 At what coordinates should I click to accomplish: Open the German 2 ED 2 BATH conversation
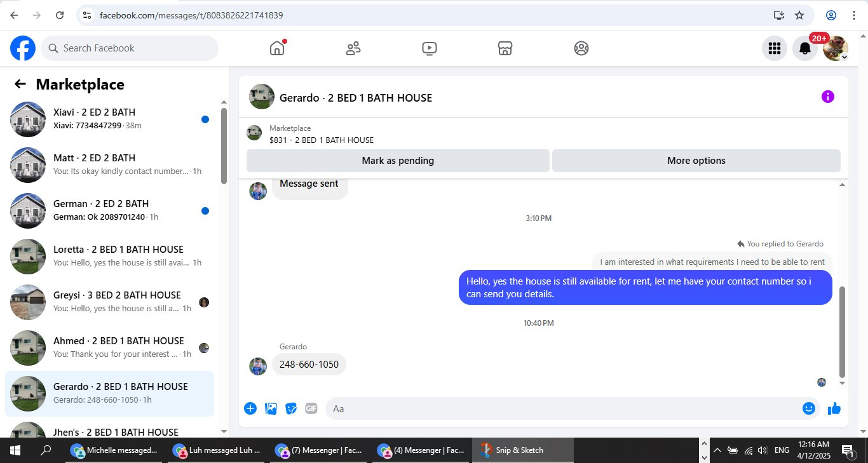[x=109, y=211]
